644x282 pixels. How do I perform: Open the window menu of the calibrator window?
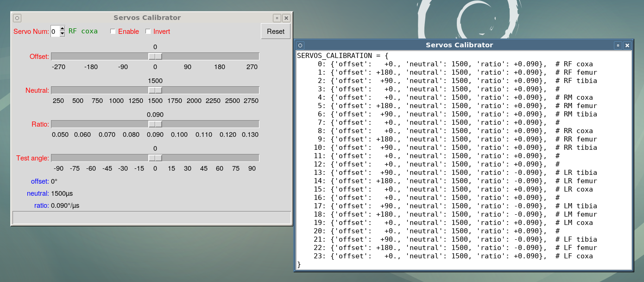click(17, 18)
